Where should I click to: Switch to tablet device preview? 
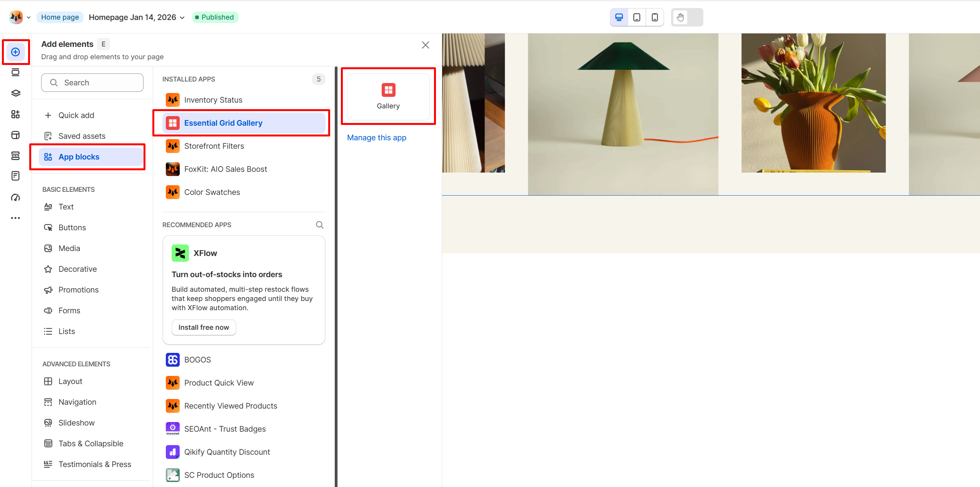pos(637,17)
